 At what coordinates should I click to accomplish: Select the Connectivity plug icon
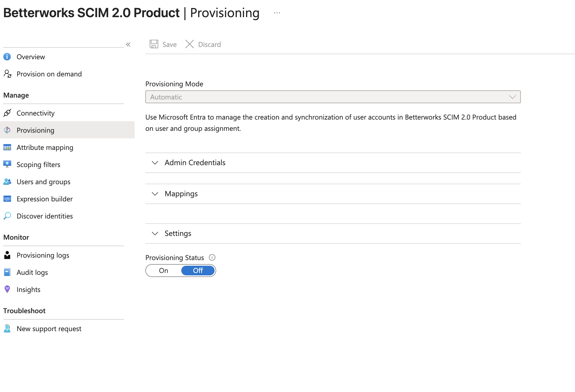7,113
